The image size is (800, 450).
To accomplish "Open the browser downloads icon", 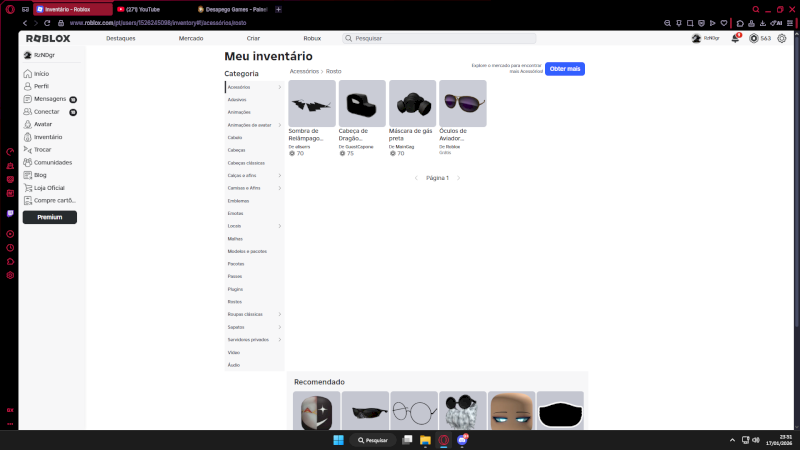I will coord(763,23).
